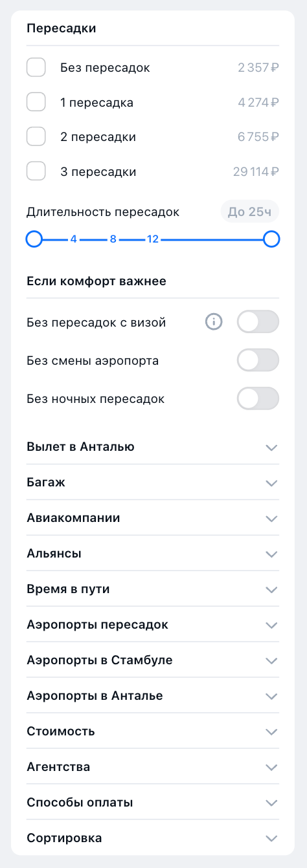The image size is (307, 868).
Task: Expand the 'Альянсы' section
Action: click(x=153, y=554)
